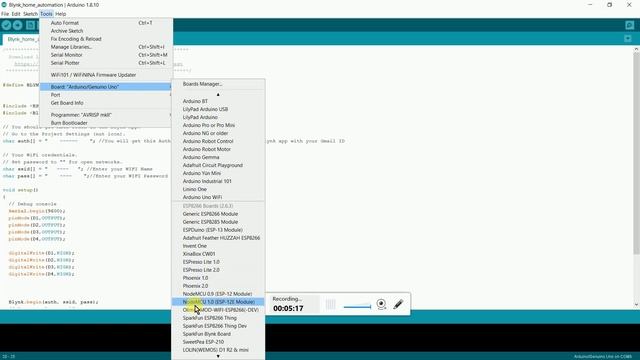
Task: Choose SparkFun Blynk Board
Action: tap(218, 334)
